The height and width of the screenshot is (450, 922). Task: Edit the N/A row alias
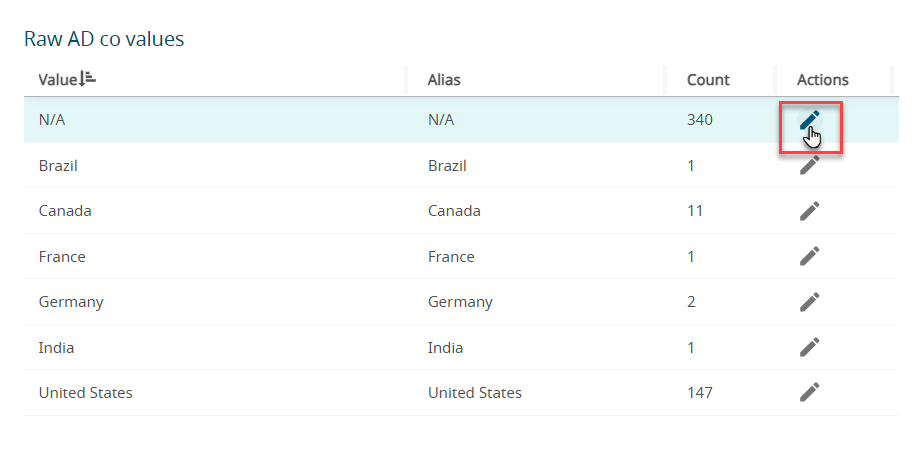point(809,121)
